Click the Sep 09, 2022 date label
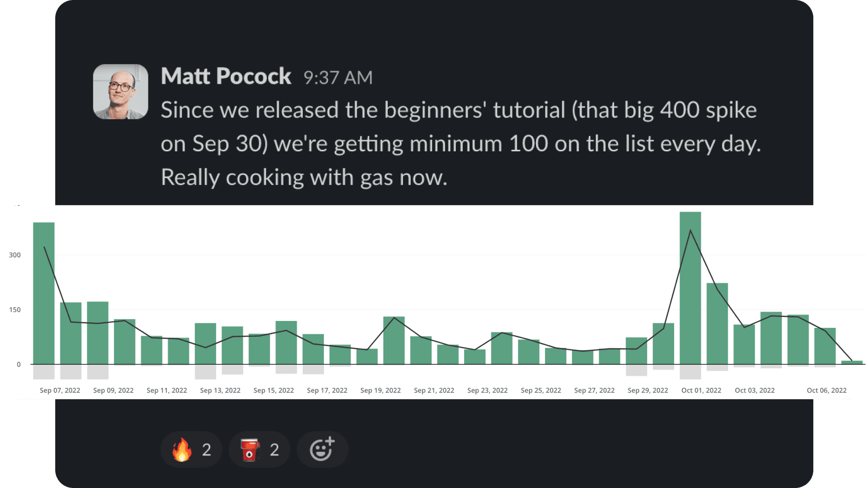The width and height of the screenshot is (868, 488). coord(113,390)
